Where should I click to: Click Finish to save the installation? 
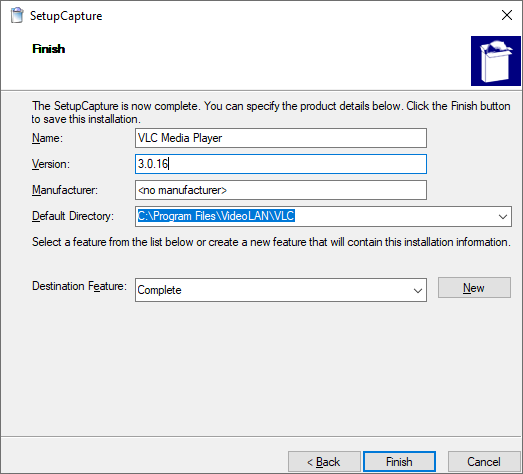click(399, 462)
